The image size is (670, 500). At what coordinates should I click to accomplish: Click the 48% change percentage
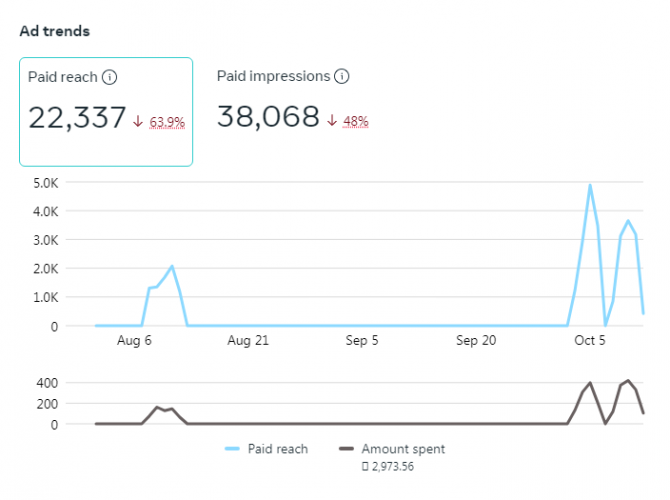coord(356,122)
